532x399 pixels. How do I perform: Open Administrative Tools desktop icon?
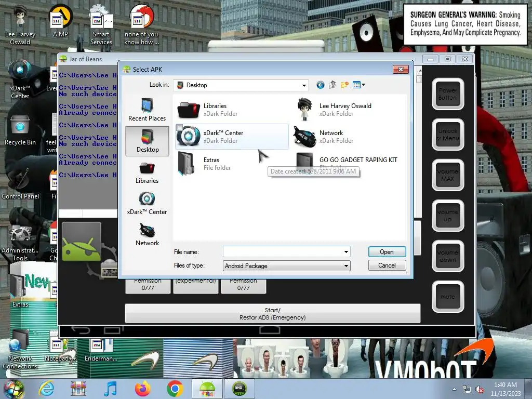tap(20, 242)
